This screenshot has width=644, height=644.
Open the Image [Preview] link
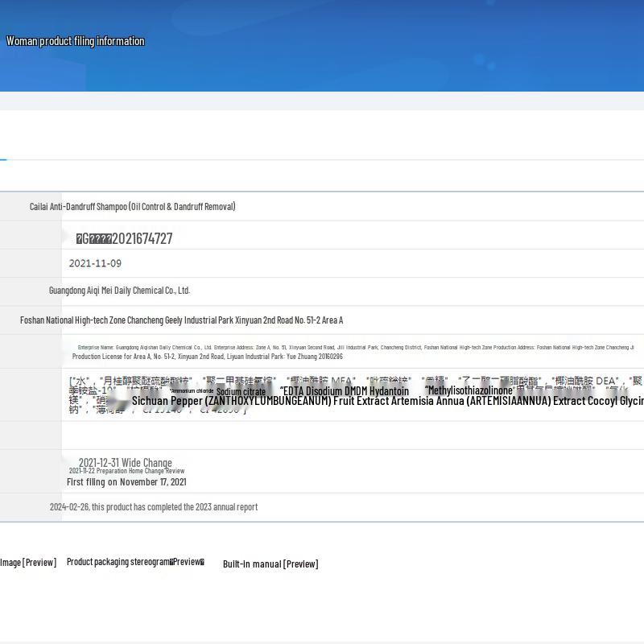click(x=28, y=562)
